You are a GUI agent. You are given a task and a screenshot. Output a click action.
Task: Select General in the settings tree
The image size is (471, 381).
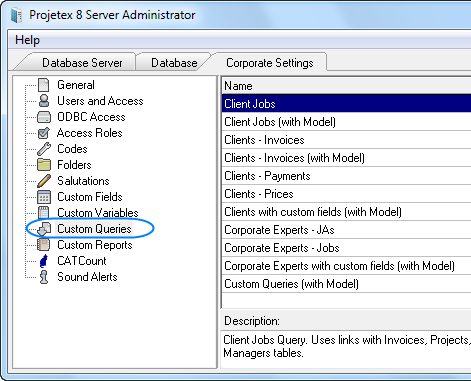pyautogui.click(x=76, y=85)
